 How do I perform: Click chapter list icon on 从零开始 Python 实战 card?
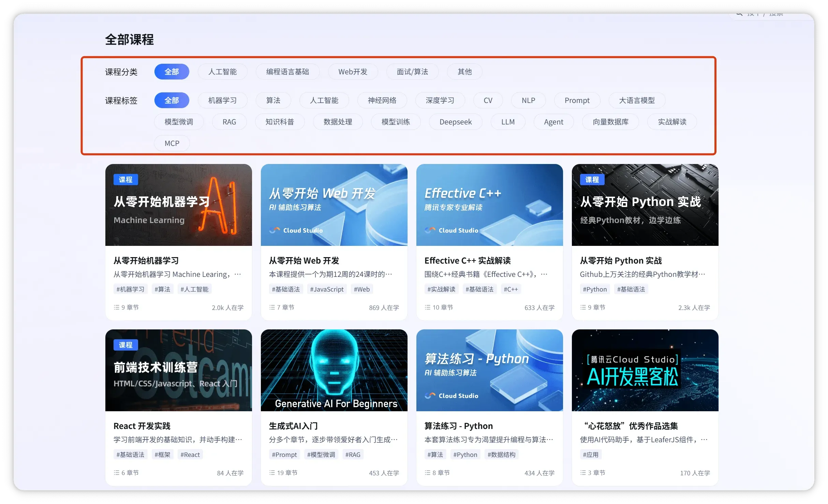coord(583,307)
